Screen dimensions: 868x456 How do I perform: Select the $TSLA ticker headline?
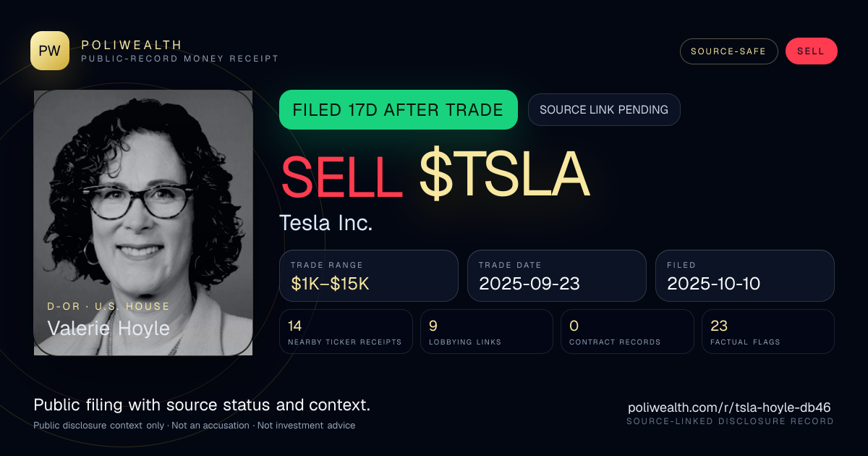click(x=504, y=176)
